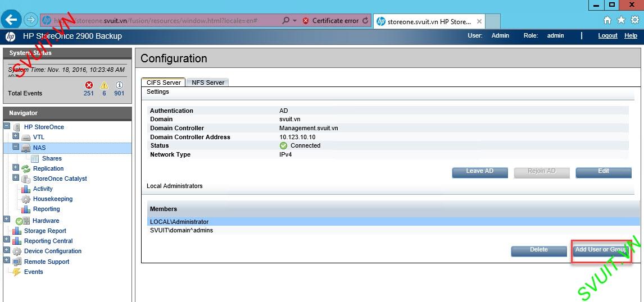Select the storeone.svuit.vn browser tab
Screen dimensions: 644x302
pos(429,21)
